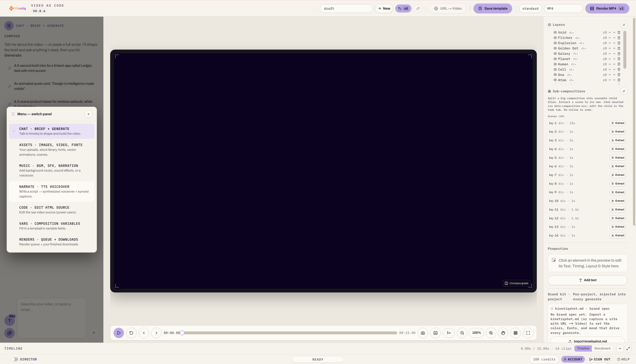Extract the kq-3 scene

tap(618, 140)
